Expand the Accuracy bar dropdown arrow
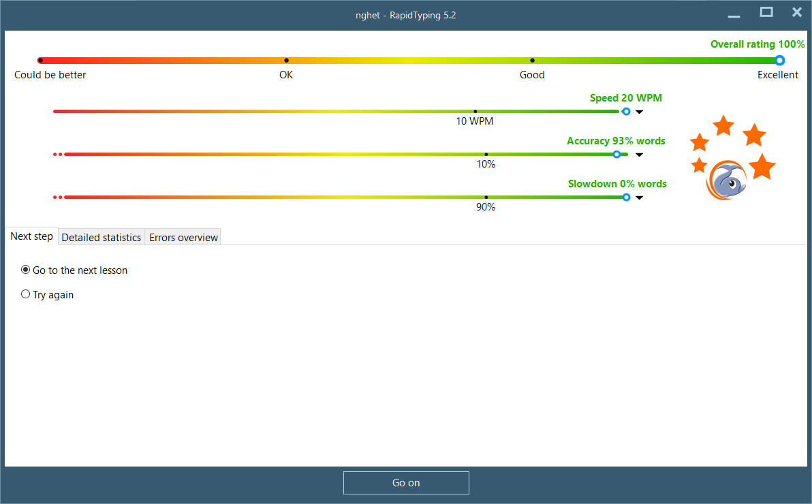Screen dimensions: 812x504 [640, 155]
